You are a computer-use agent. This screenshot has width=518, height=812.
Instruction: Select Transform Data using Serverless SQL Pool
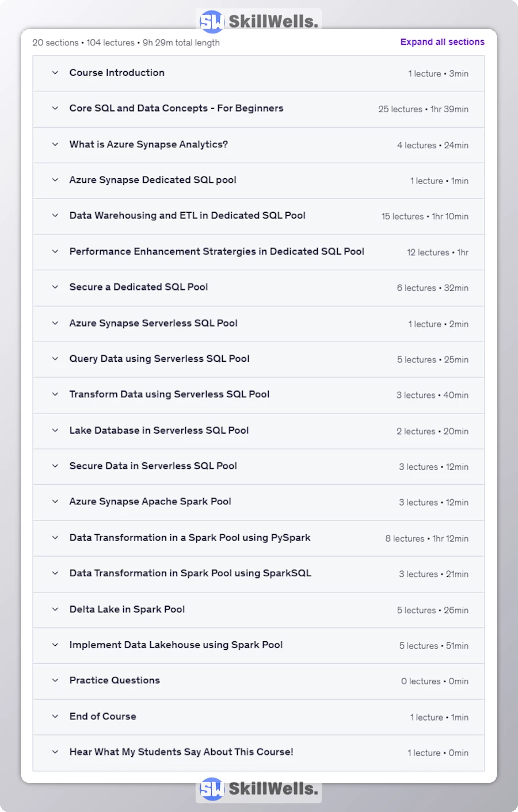[169, 394]
